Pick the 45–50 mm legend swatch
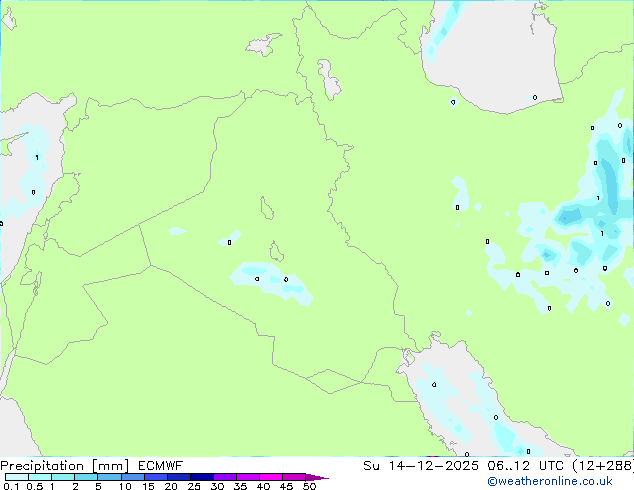This screenshot has width=634, height=490. click(x=294, y=477)
